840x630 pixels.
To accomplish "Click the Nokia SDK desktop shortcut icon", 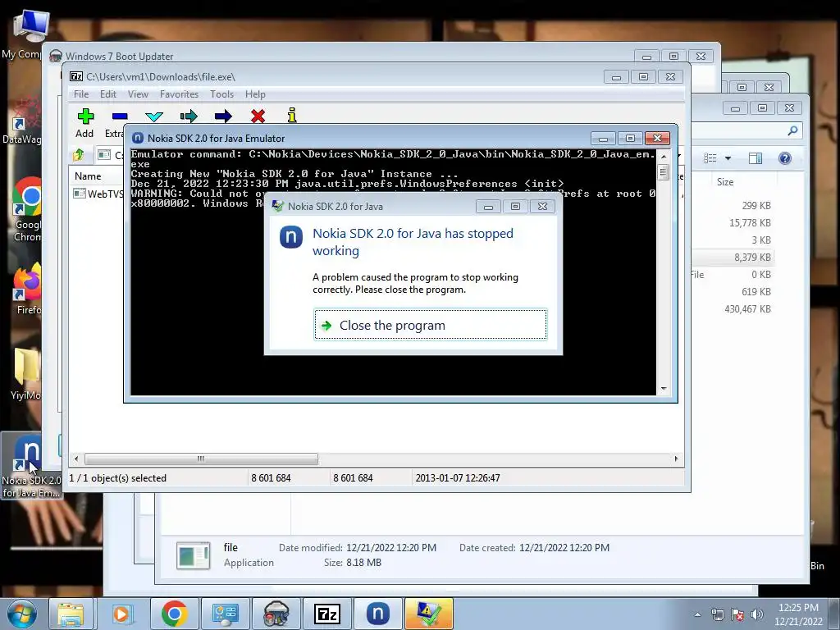I will point(31,465).
